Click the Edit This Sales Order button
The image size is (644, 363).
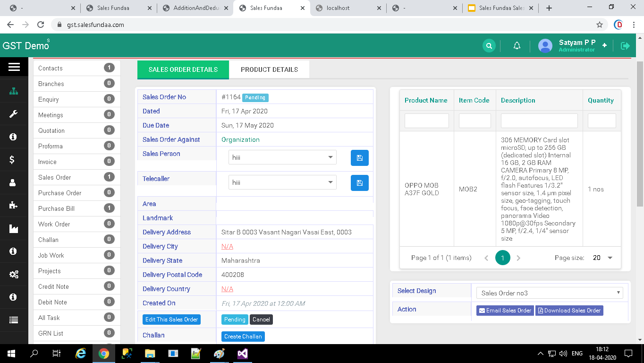(x=171, y=320)
